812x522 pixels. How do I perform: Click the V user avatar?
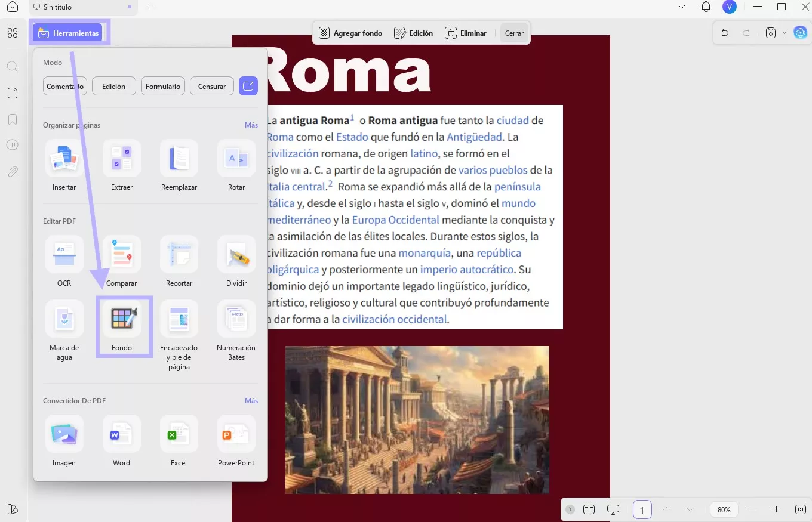729,7
